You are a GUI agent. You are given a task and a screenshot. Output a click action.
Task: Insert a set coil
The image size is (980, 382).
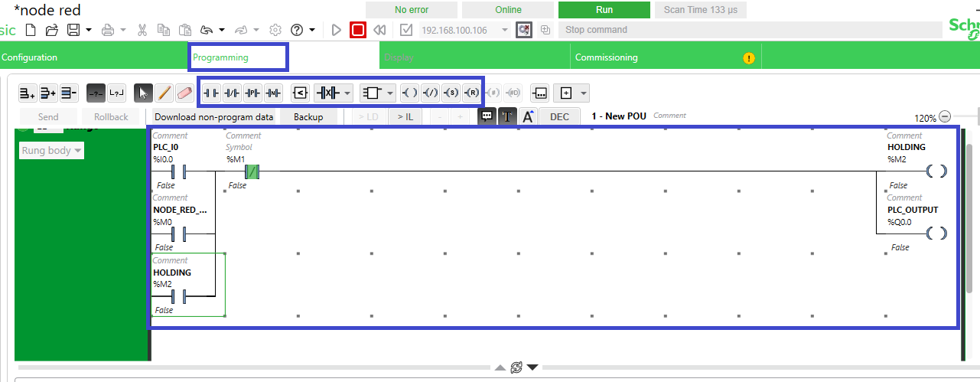click(451, 93)
